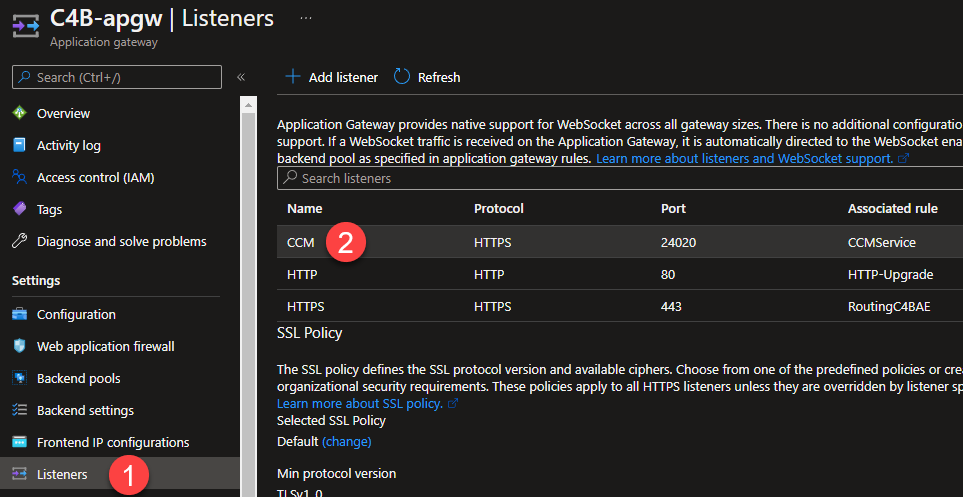963x497 pixels.
Task: Open the ellipsis more options menu
Action: pos(305,18)
